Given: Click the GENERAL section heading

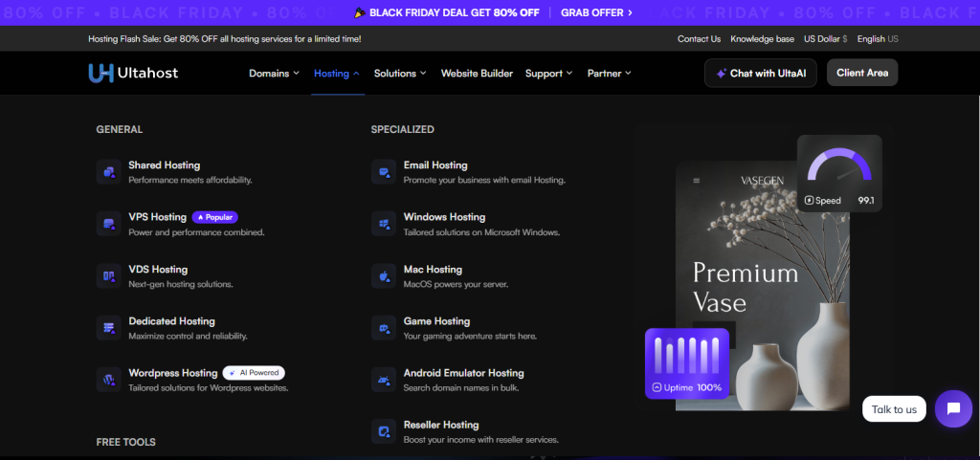Looking at the screenshot, I should [120, 130].
